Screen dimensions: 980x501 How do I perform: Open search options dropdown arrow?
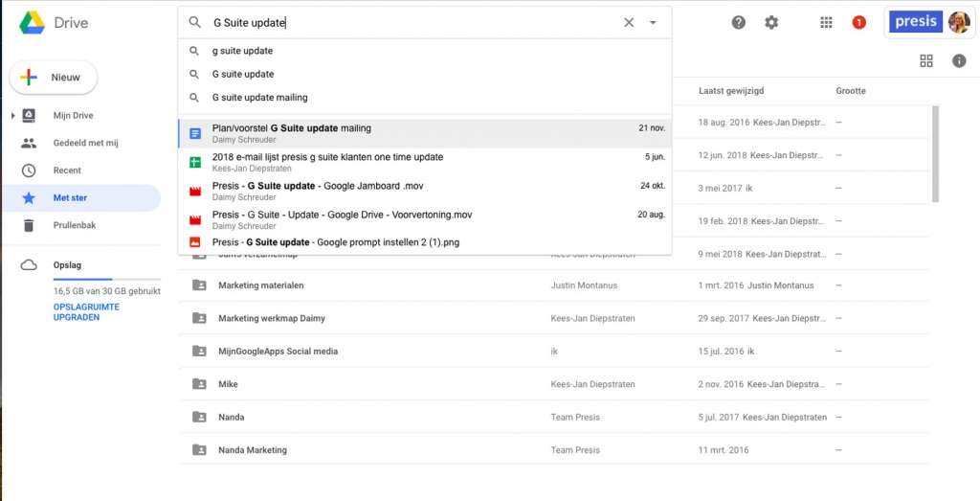click(x=653, y=23)
